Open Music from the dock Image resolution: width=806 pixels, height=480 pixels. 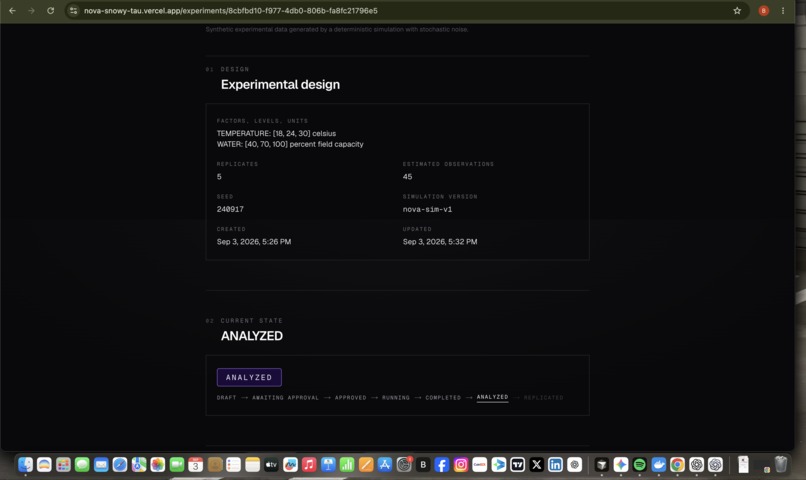309,465
